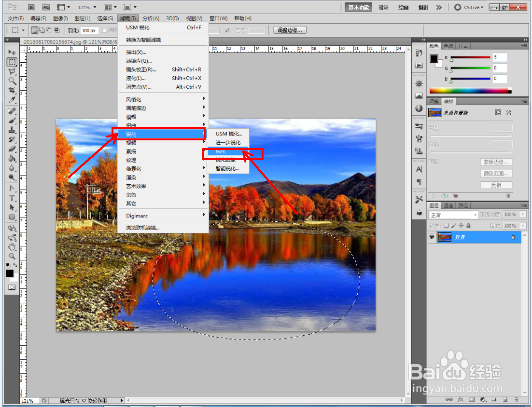This screenshot has height=407, width=532.
Task: Launch Adobe Bridge with the Br icon
Action: click(x=31, y=7)
